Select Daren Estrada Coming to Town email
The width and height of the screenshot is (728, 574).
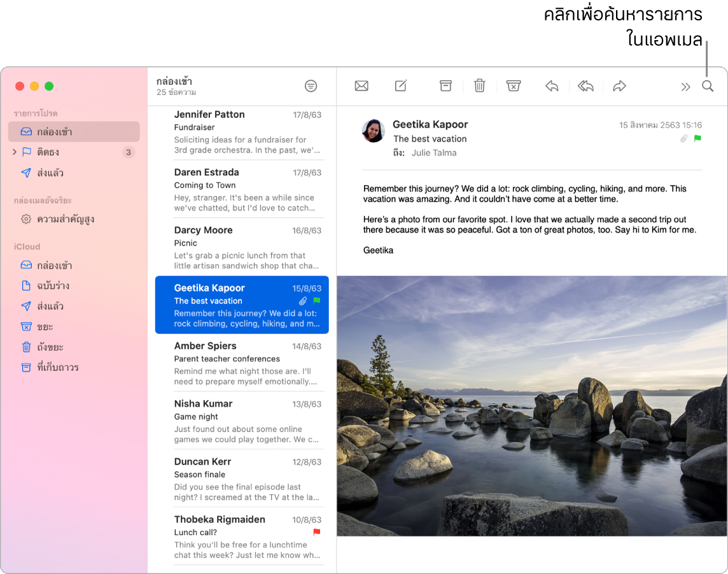pyautogui.click(x=242, y=190)
